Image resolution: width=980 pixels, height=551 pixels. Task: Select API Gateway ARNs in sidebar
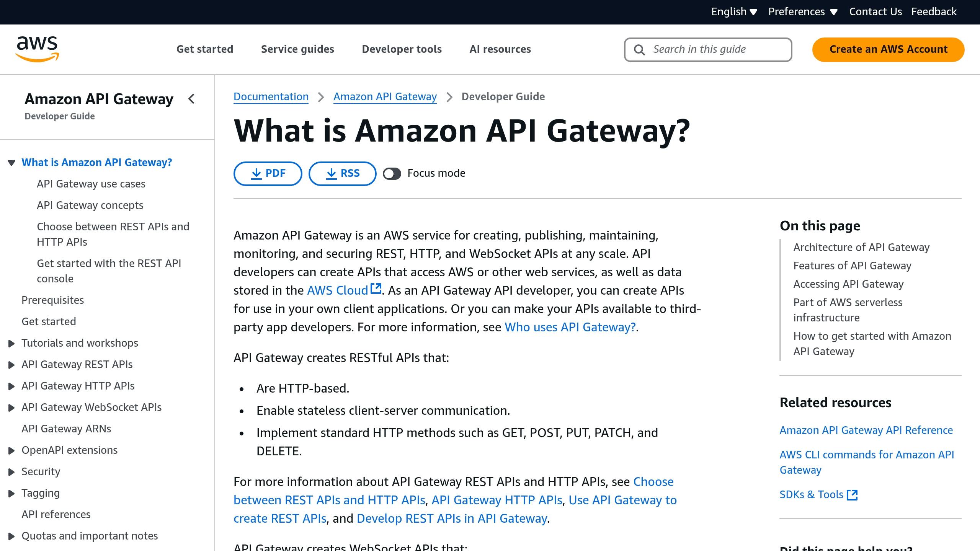pos(66,429)
